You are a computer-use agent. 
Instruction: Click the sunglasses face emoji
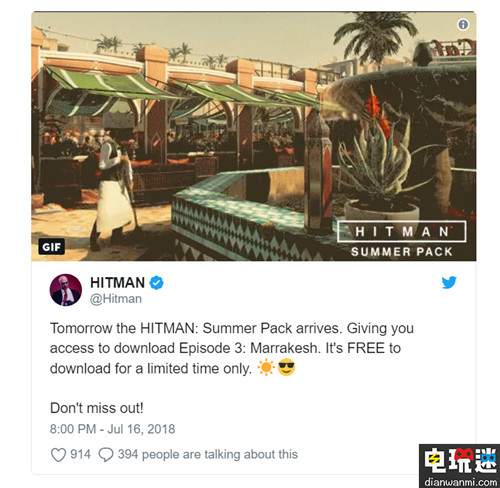pyautogui.click(x=286, y=367)
